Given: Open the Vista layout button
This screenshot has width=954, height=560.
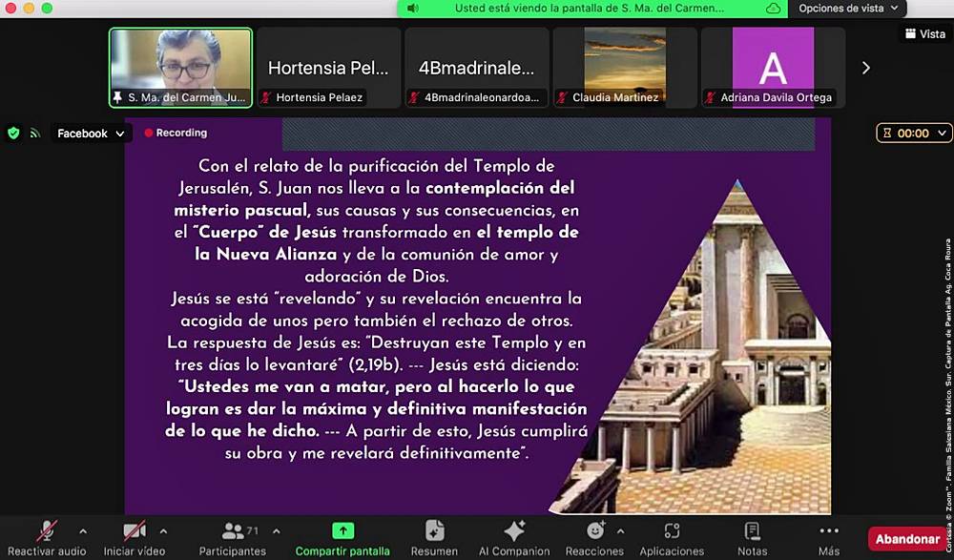Looking at the screenshot, I should pos(925,34).
